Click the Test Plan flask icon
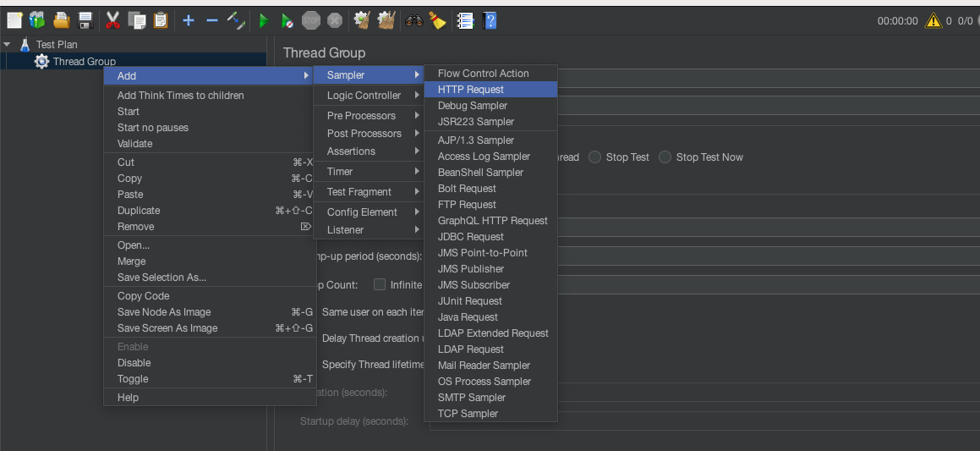The height and width of the screenshot is (451, 980). pos(25,44)
